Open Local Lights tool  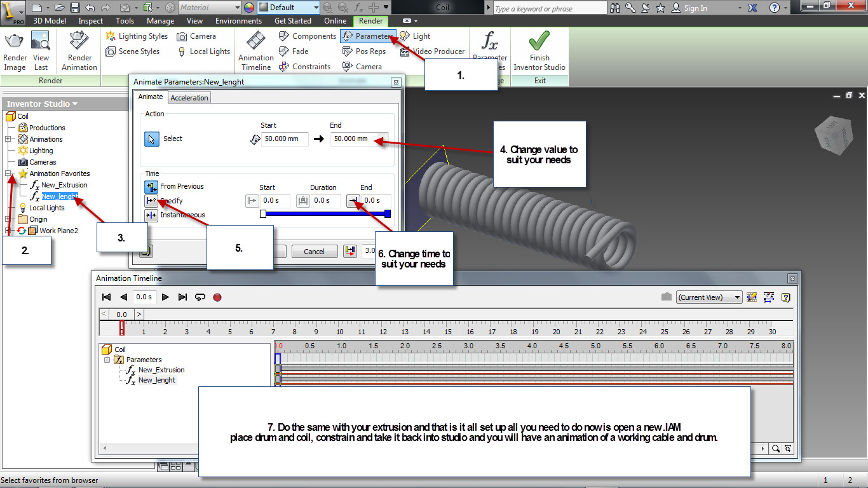[203, 51]
